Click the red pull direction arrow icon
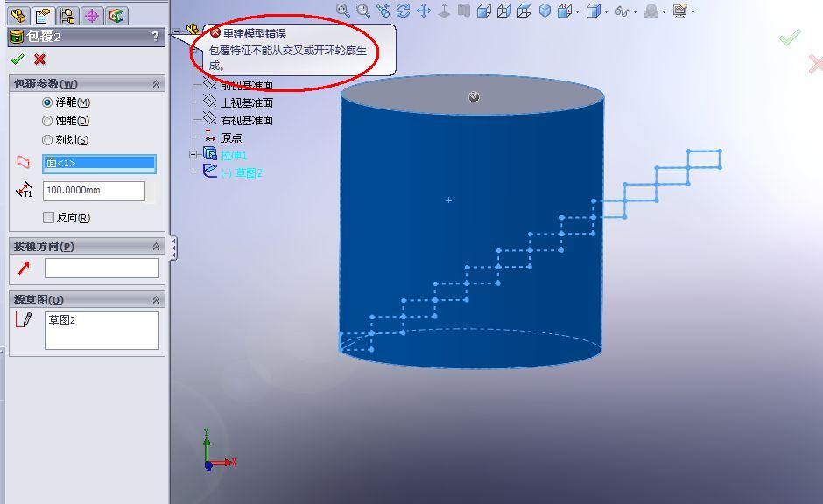This screenshot has height=504, width=823. coord(24,268)
